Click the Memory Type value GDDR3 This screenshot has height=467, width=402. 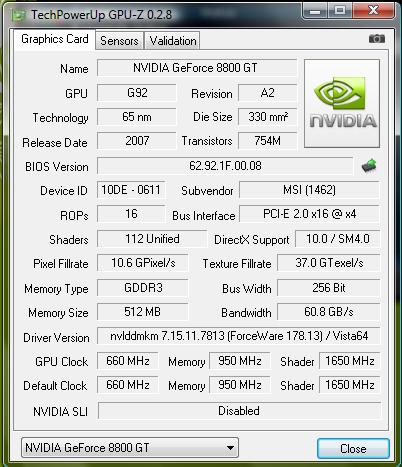(x=143, y=288)
